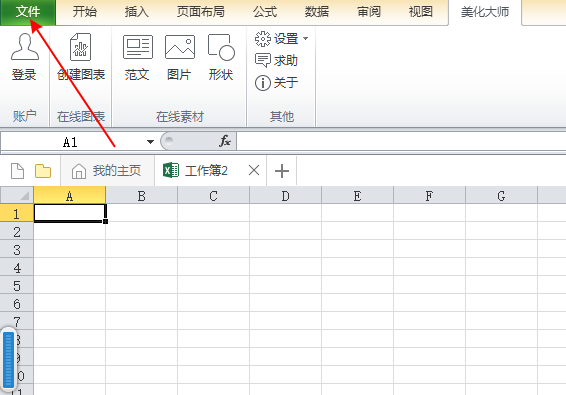Switch to the 审阅 tab
This screenshot has height=395, width=566.
coord(369,12)
